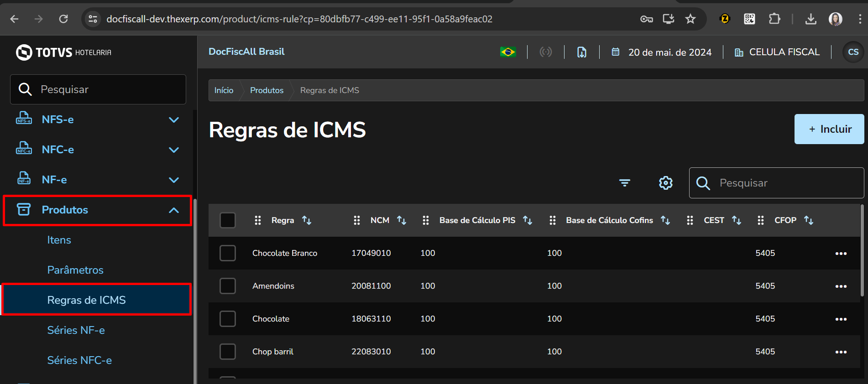Click the drag handle of CFOP column
868x384 pixels.
click(761, 220)
